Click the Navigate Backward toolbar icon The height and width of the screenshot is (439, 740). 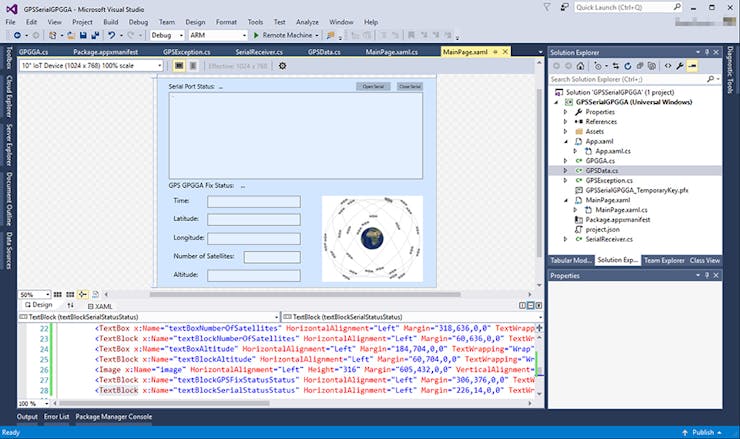(17, 35)
